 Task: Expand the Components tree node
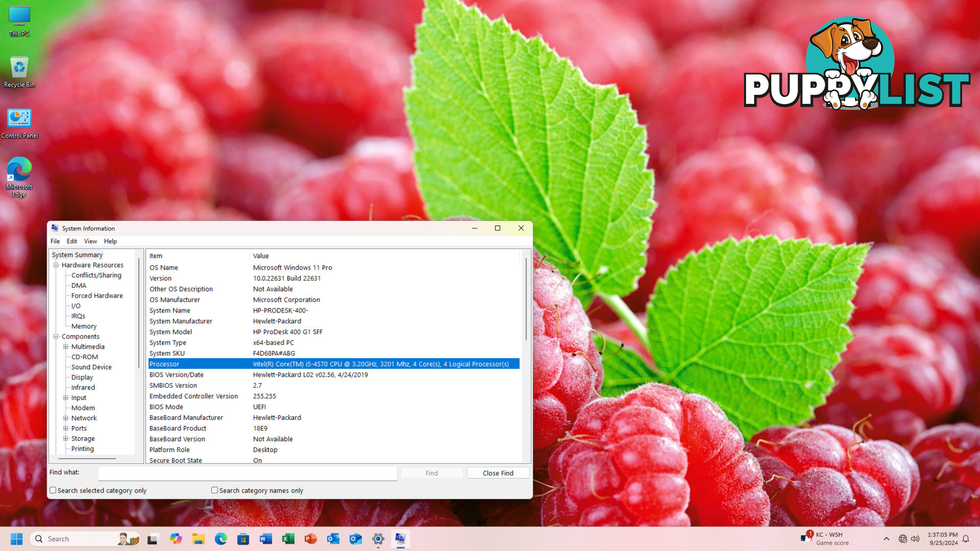click(x=57, y=336)
